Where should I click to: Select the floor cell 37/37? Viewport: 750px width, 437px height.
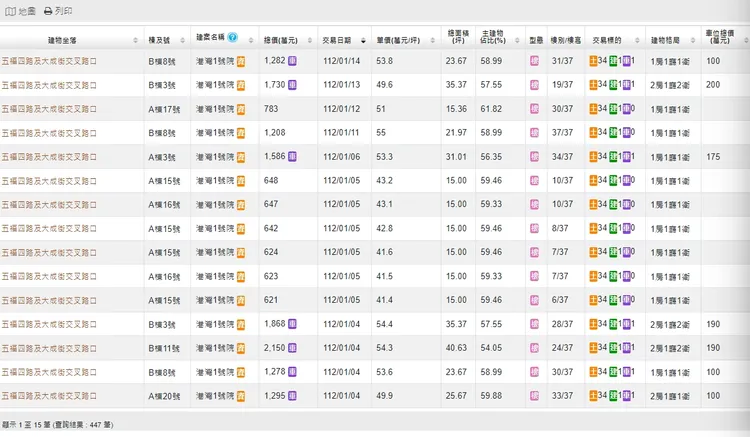click(x=562, y=132)
